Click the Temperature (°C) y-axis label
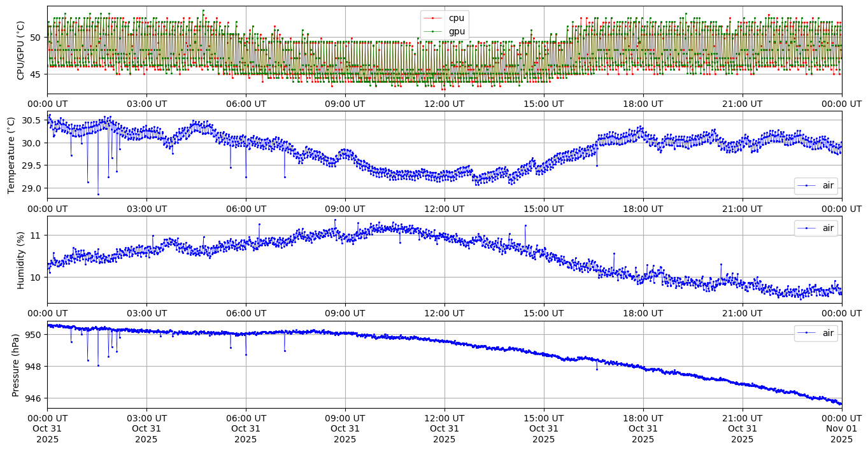Viewport: 868px width, 450px height. [x=11, y=155]
